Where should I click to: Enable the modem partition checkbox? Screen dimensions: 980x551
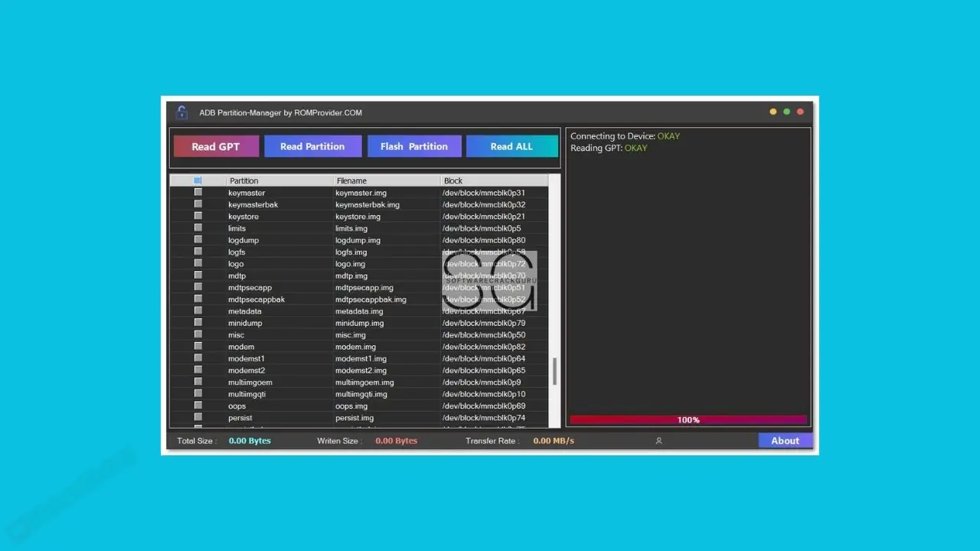tap(198, 347)
